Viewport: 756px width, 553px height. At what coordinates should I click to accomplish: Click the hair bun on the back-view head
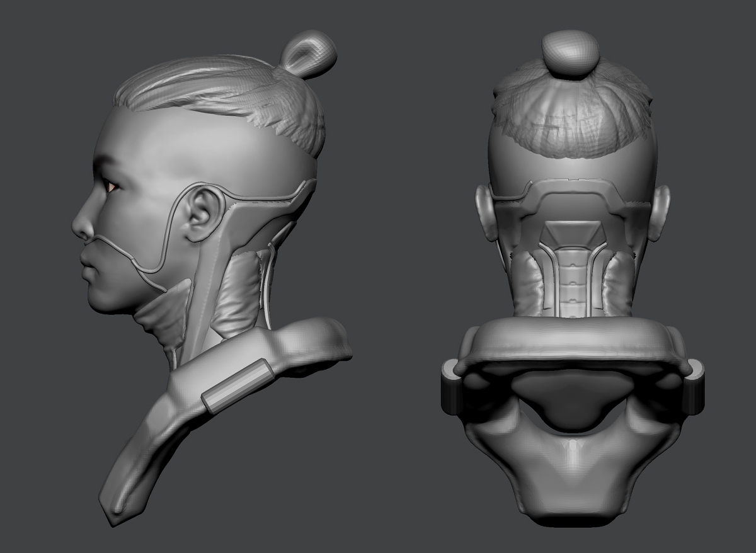pos(571,54)
